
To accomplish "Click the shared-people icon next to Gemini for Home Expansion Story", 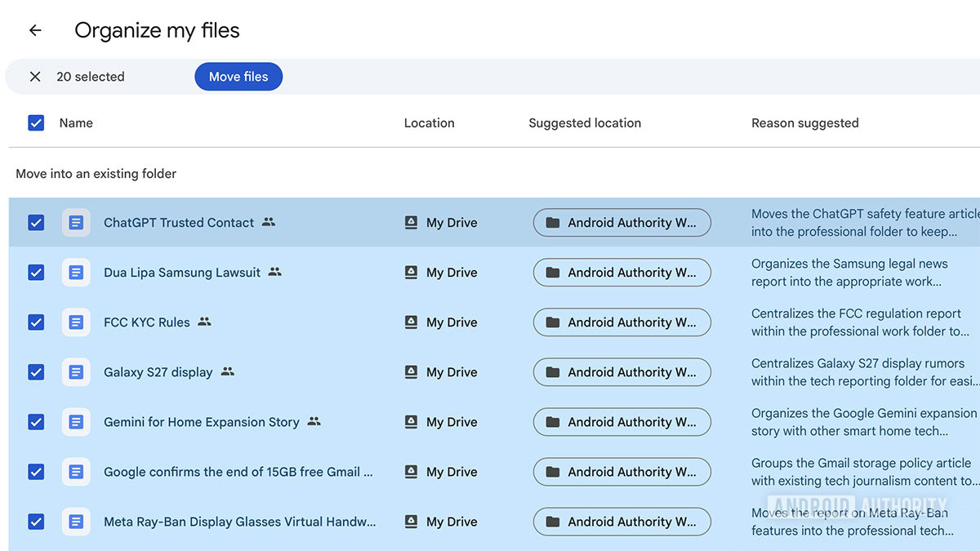I will pos(314,421).
